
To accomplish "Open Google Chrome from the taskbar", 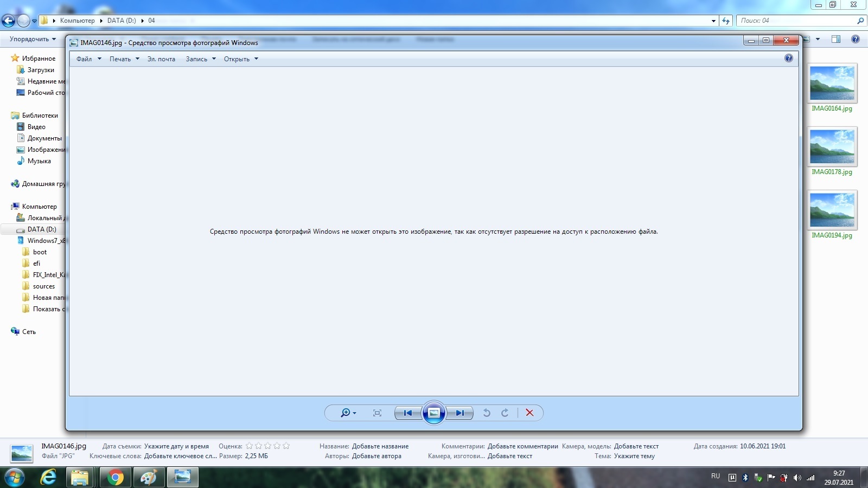I will [115, 478].
